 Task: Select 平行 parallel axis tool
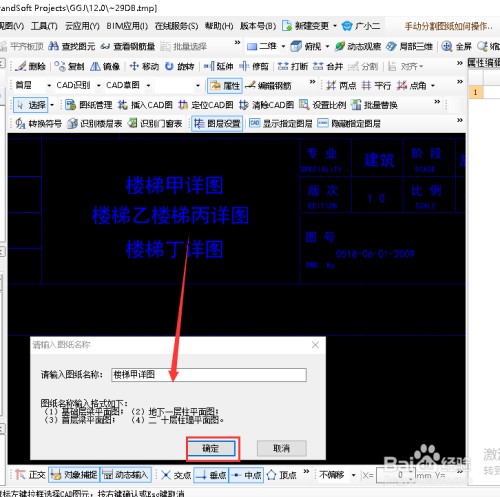coord(376,86)
